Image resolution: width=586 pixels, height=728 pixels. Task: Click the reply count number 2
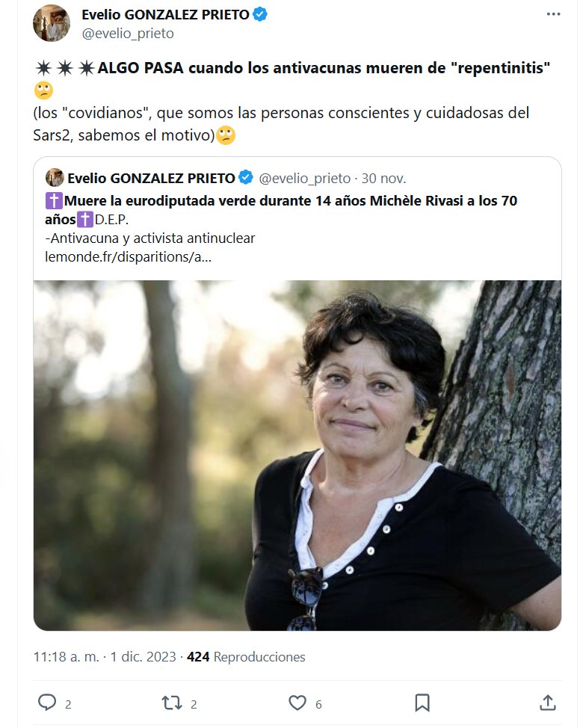68,703
